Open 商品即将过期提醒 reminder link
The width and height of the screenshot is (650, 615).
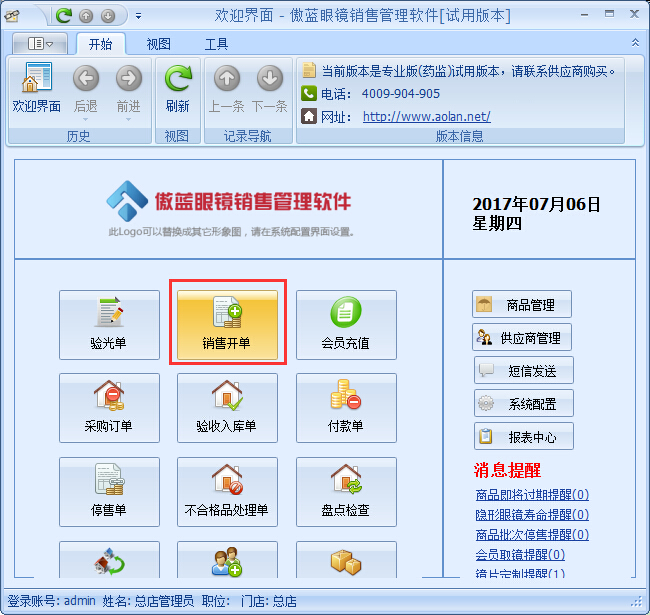[x=532, y=494]
